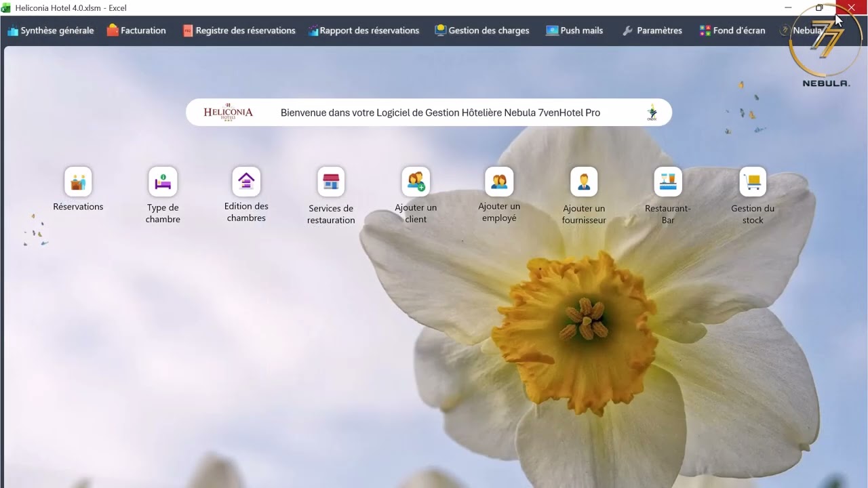Open the Paramètres menu
Screen dimensions: 868x488
[652, 30]
